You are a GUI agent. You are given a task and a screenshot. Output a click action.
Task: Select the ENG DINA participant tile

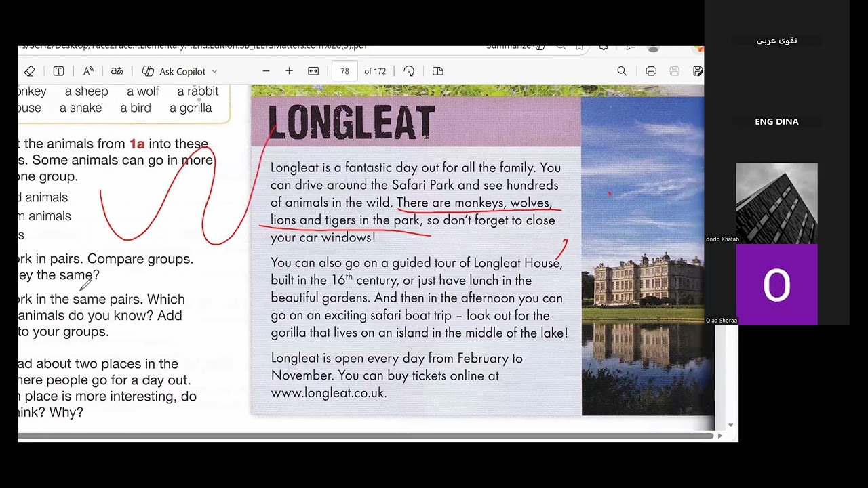777,122
